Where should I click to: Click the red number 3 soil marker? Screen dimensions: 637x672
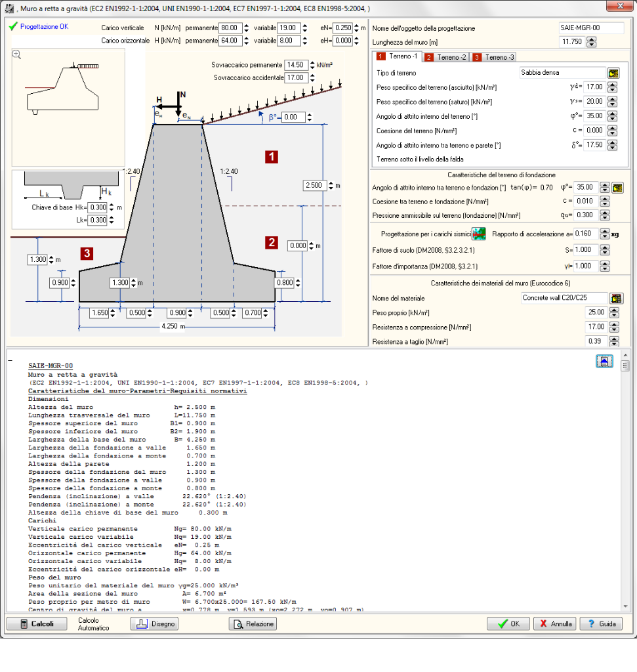pyautogui.click(x=87, y=253)
